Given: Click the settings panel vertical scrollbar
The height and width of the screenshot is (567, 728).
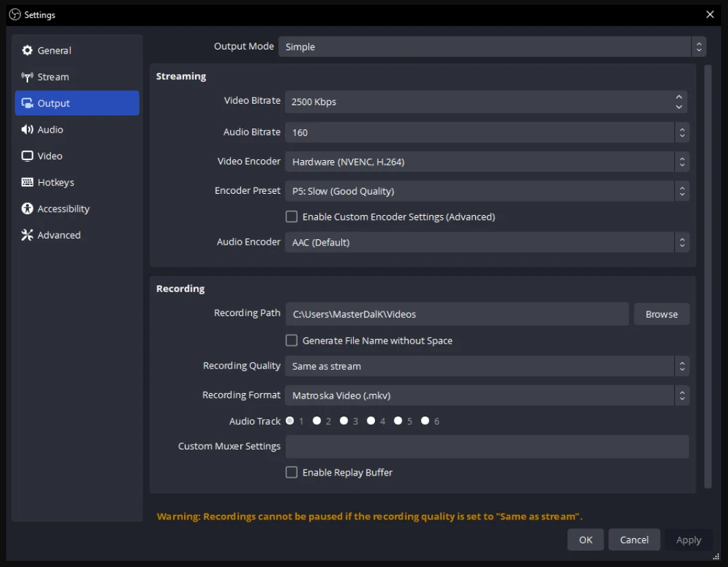Looking at the screenshot, I should pyautogui.click(x=708, y=275).
